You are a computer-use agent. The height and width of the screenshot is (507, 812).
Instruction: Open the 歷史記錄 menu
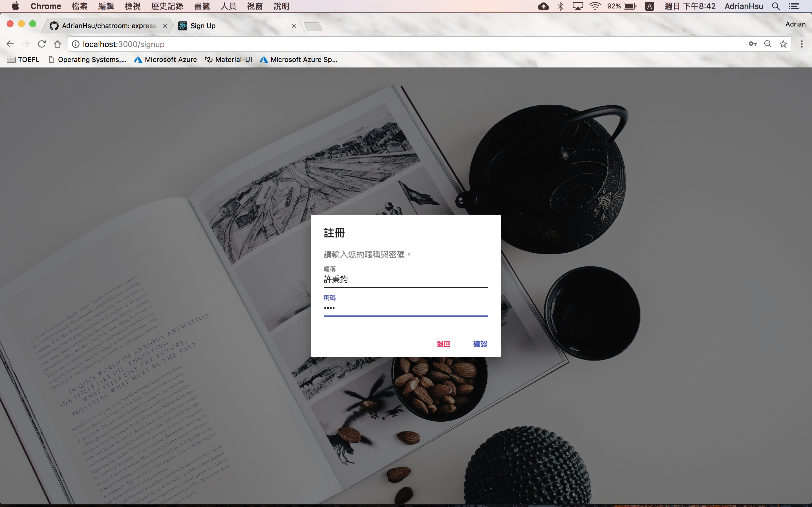167,6
